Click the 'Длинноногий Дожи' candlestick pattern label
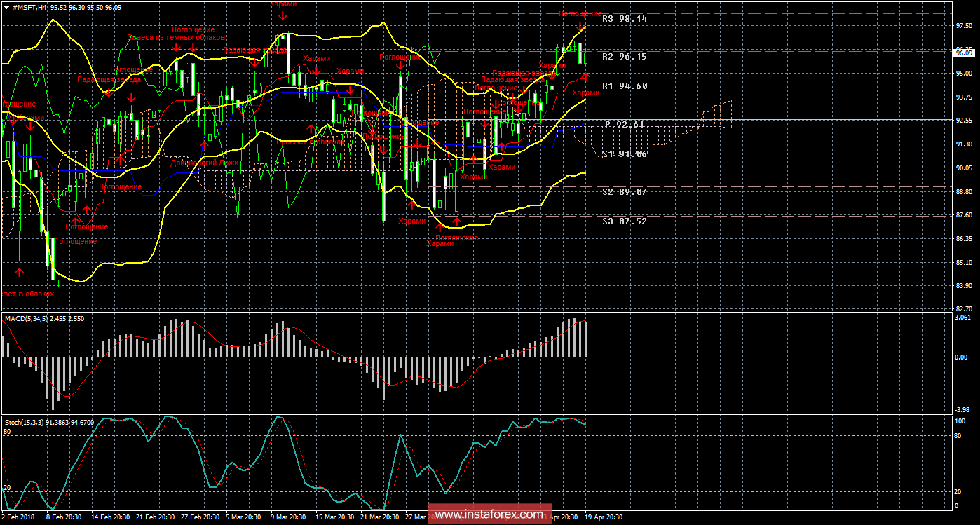The height and width of the screenshot is (525, 980). (205, 163)
